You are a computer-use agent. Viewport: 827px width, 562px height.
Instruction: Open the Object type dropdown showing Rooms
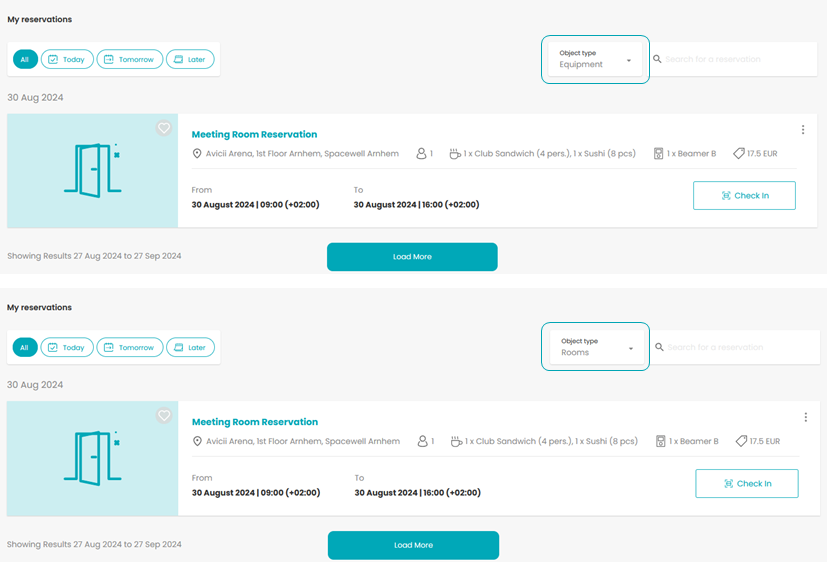tap(597, 347)
